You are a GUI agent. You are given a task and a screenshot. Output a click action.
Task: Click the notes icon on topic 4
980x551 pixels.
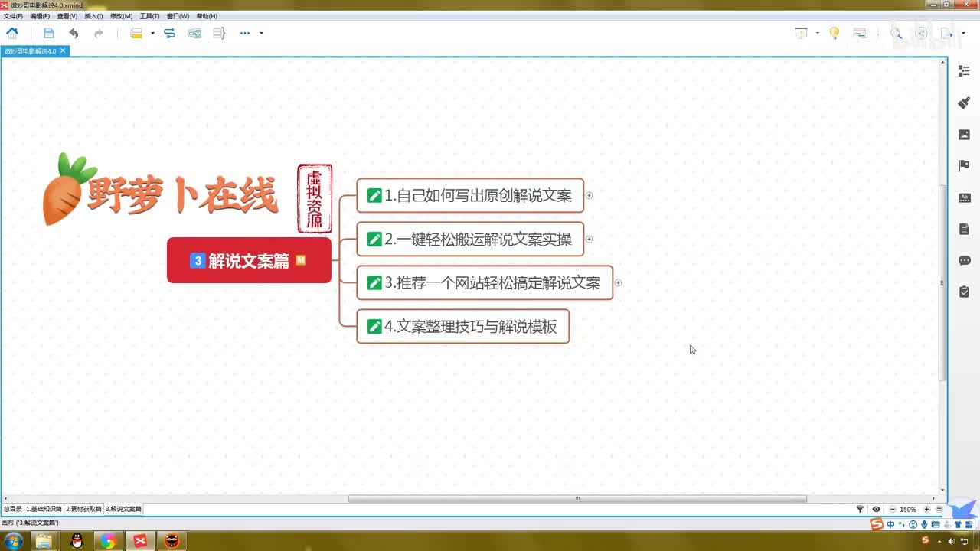click(374, 327)
